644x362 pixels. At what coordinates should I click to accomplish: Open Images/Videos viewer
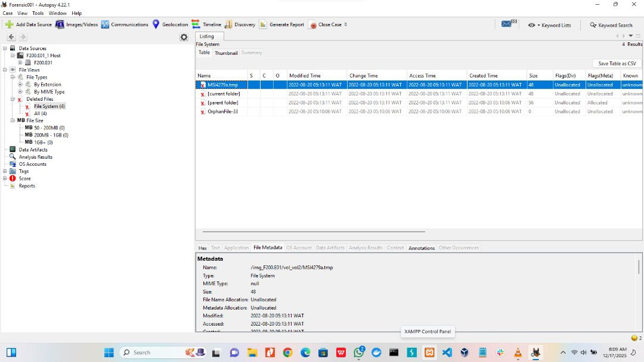(76, 24)
